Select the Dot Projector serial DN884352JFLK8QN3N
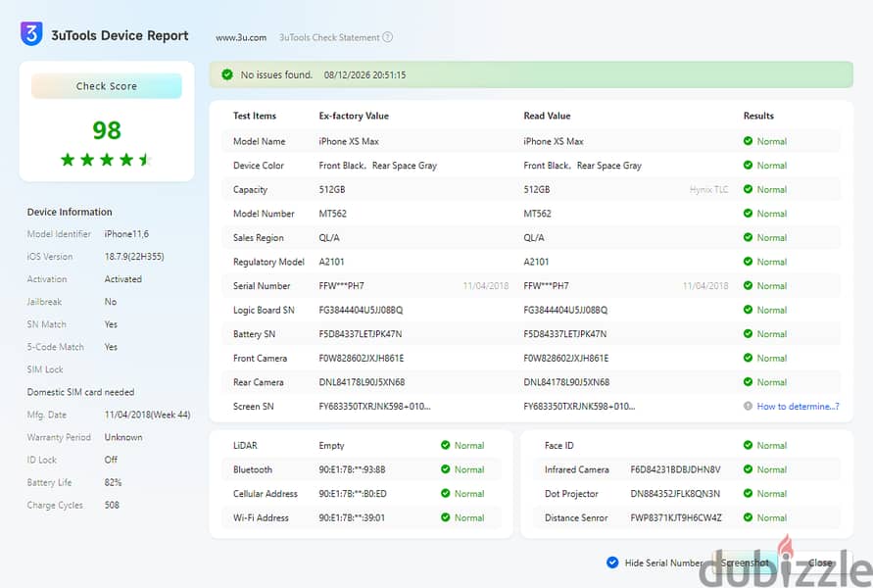The image size is (873, 588). click(675, 494)
